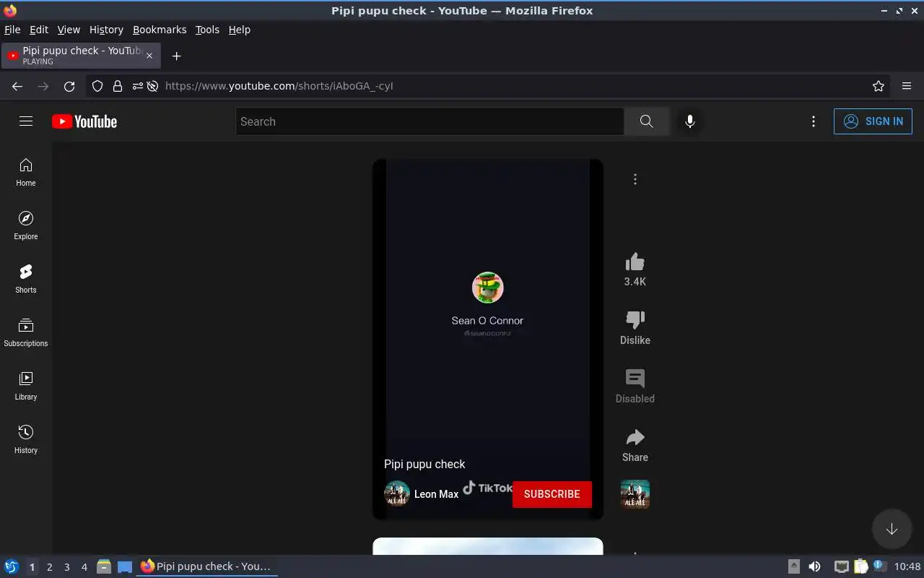Screen dimensions: 924x578
Task: Open the volume control in system tray
Action: coord(814,567)
